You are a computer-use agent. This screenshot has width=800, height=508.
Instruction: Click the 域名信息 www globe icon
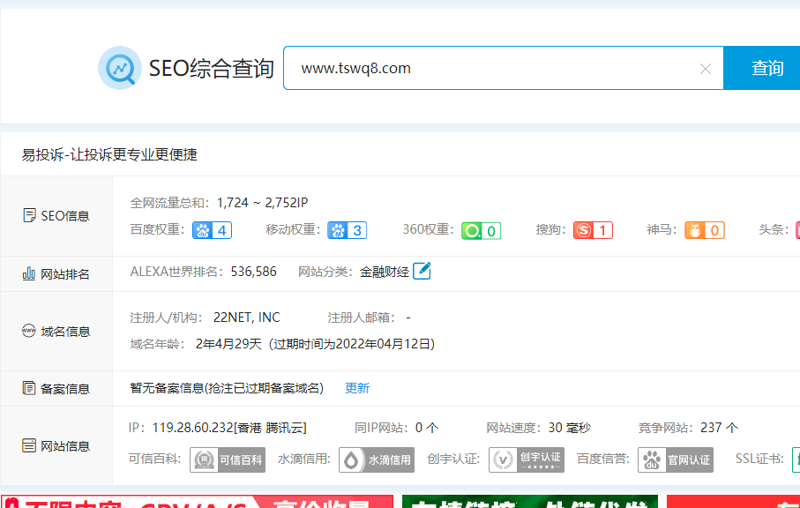click(29, 331)
